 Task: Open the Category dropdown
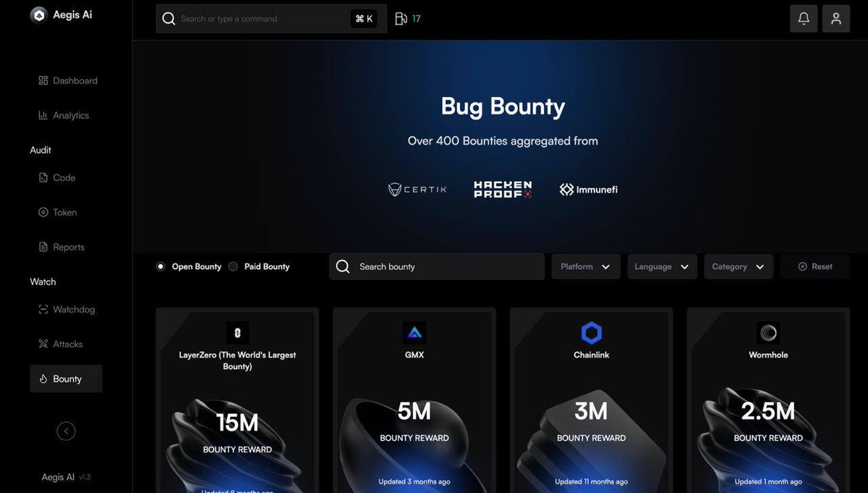pyautogui.click(x=739, y=266)
